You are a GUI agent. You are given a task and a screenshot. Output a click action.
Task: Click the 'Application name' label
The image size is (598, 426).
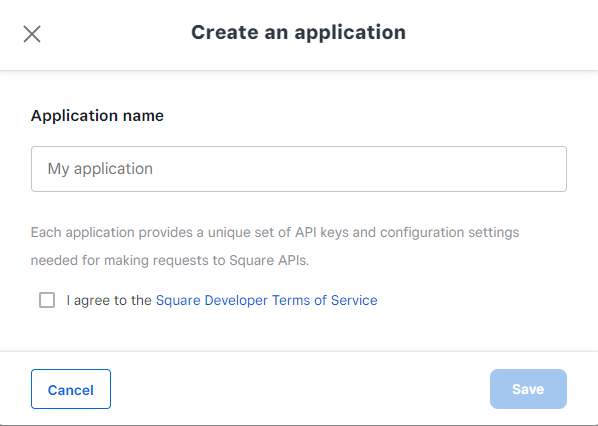pyautogui.click(x=97, y=116)
